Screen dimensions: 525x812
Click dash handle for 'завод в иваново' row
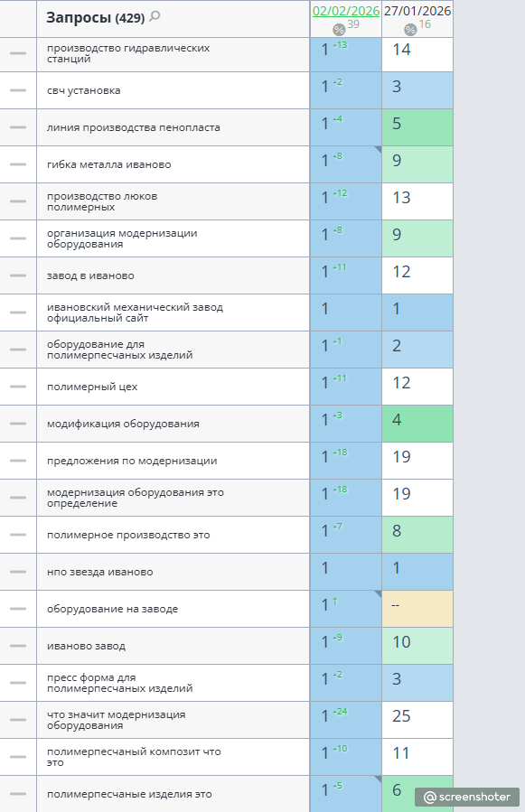(x=18, y=275)
